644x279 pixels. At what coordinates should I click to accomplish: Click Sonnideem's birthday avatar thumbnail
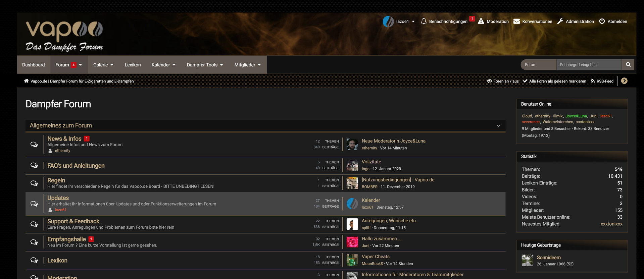pyautogui.click(x=527, y=260)
